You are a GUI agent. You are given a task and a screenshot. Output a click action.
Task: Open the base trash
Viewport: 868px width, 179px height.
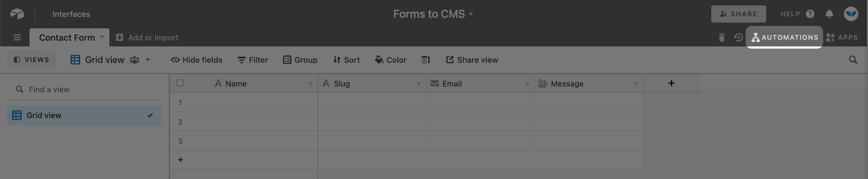tap(722, 37)
